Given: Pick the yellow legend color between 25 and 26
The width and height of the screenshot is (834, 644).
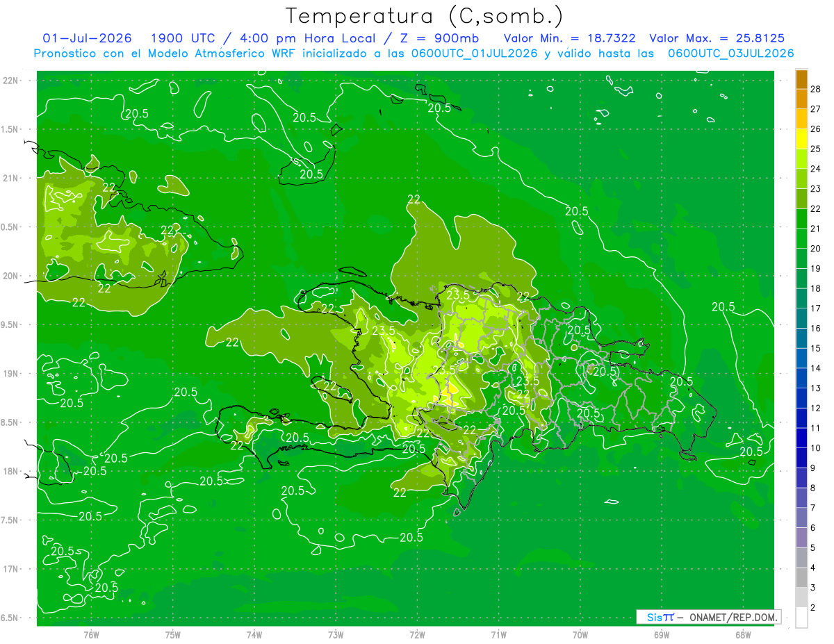Looking at the screenshot, I should [801, 139].
